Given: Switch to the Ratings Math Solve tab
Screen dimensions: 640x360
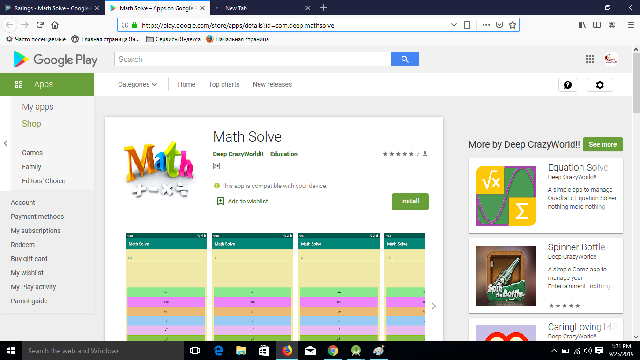Looking at the screenshot, I should (52, 8).
